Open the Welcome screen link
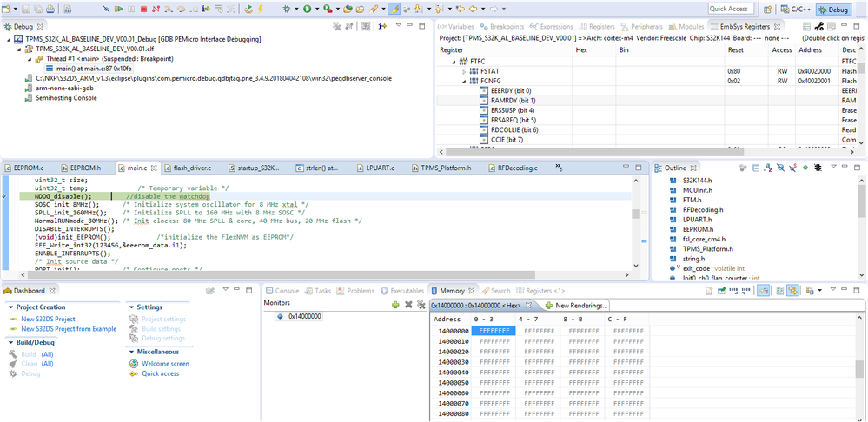The height and width of the screenshot is (422, 868). click(x=165, y=364)
